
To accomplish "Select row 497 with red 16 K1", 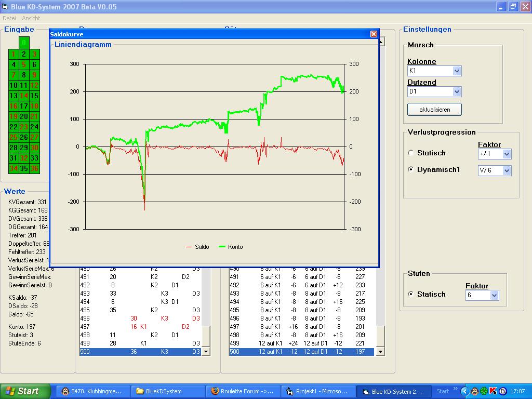I will (x=140, y=327).
